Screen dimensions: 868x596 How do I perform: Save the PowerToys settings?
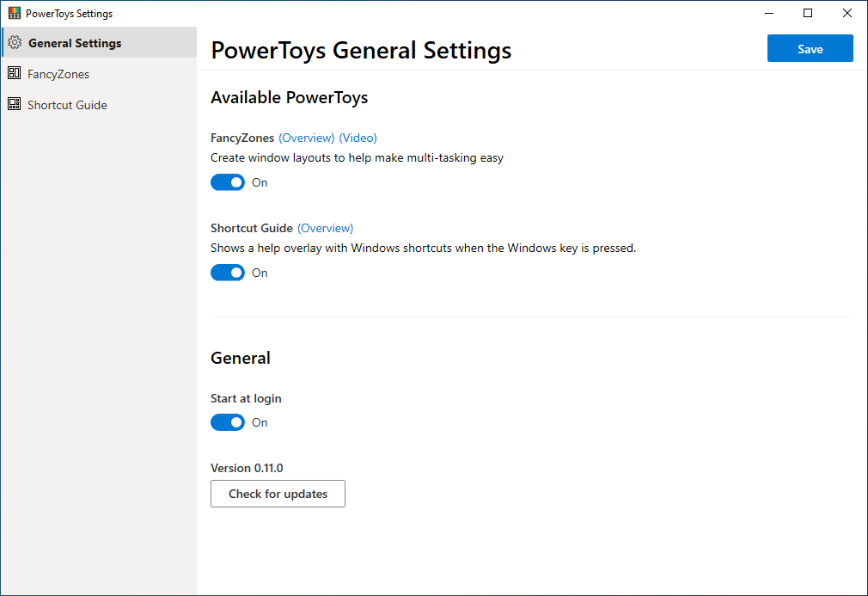coord(810,49)
